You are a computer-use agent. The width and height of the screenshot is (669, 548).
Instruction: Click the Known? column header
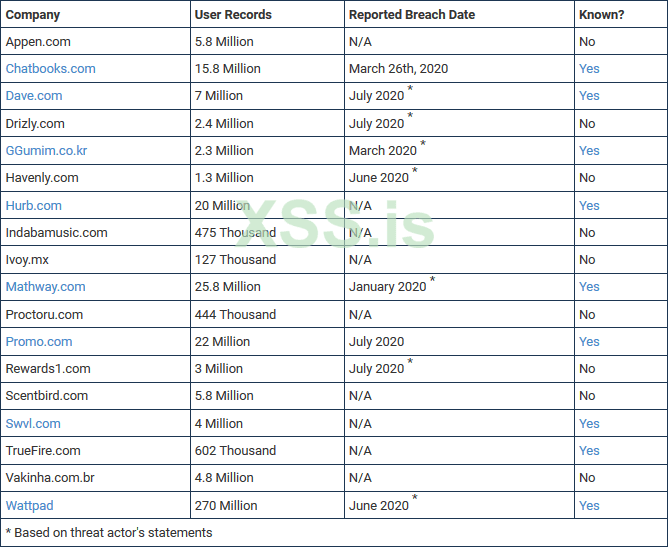point(600,15)
